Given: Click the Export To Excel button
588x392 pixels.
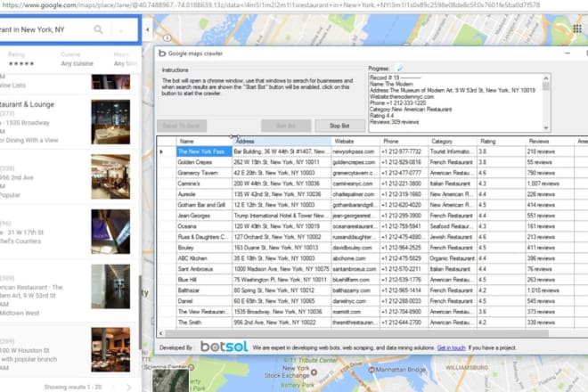Looking at the screenshot, I should point(182,126).
